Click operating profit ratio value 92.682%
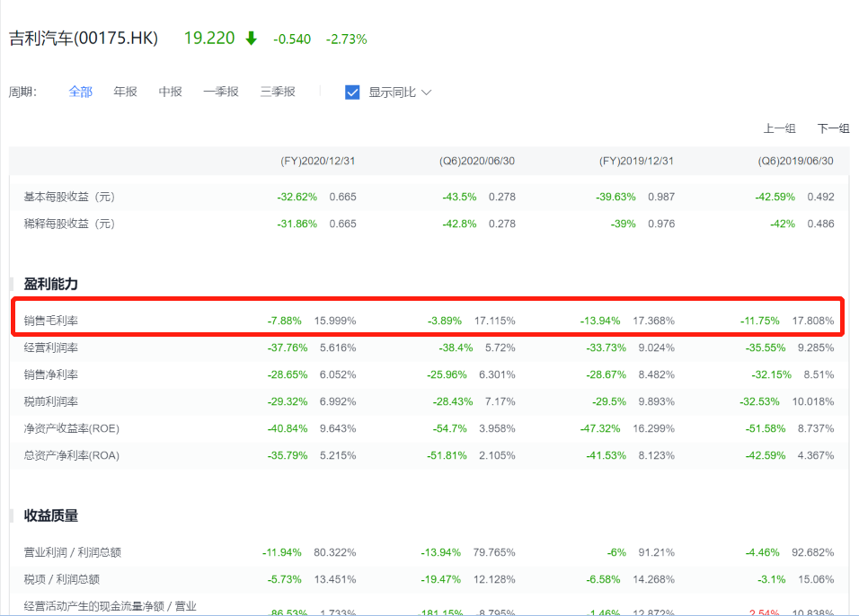This screenshot has width=859, height=616. (813, 552)
